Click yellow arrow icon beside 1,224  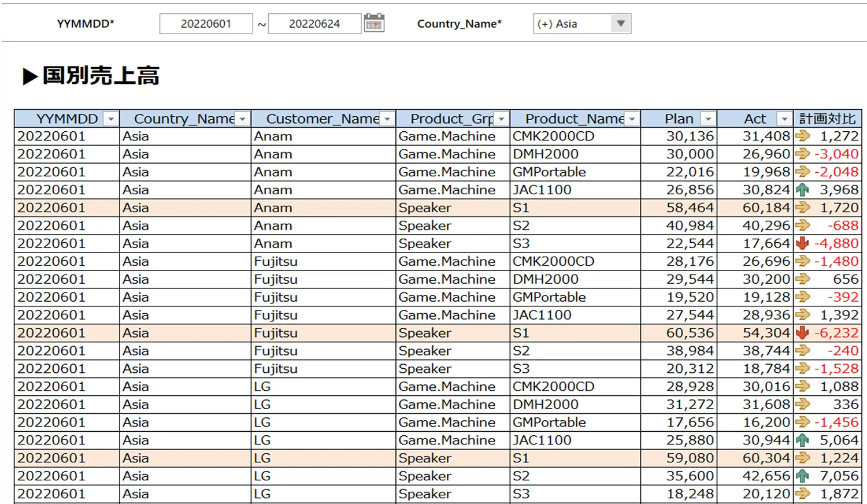(x=802, y=458)
